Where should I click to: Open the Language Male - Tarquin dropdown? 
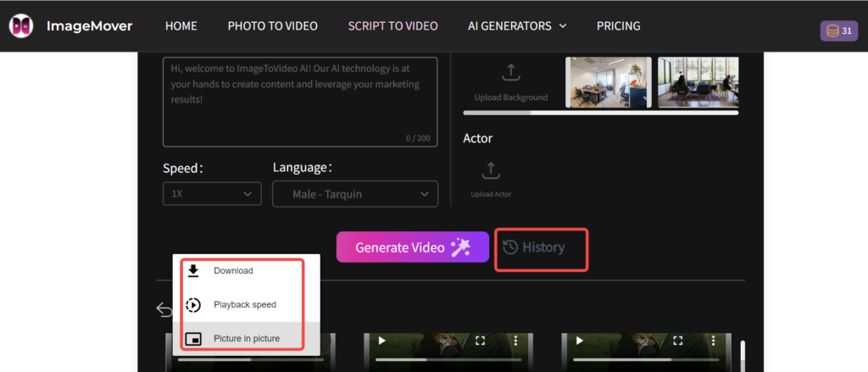[x=355, y=194]
